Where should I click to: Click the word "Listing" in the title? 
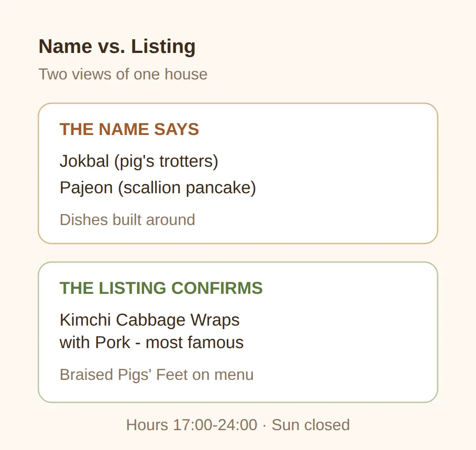click(164, 46)
